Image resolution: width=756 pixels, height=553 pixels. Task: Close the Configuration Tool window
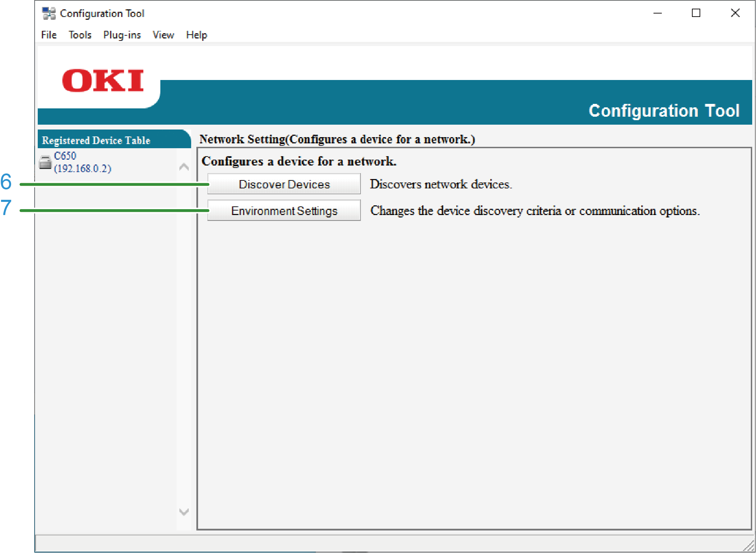(x=735, y=13)
